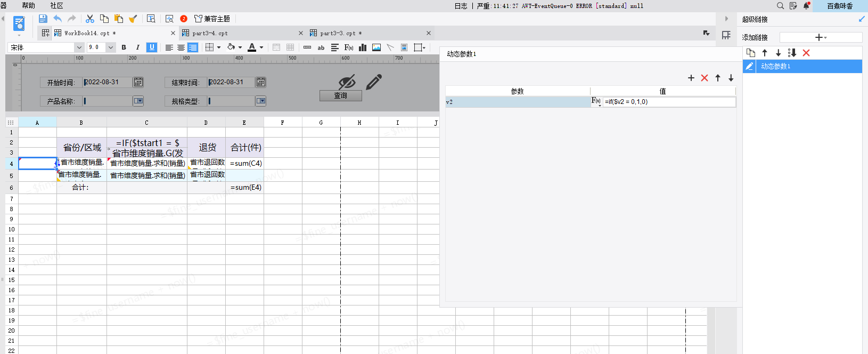Click the red notification badge number 2
This screenshot has width=868, height=354.
184,19
